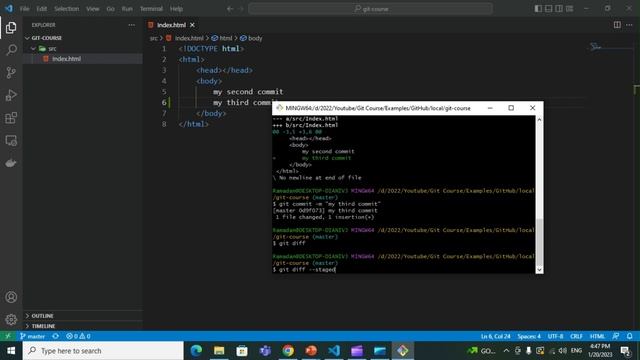Go back with the navigation arrow
The width and height of the screenshot is (640, 360).
pyautogui.click(x=230, y=9)
